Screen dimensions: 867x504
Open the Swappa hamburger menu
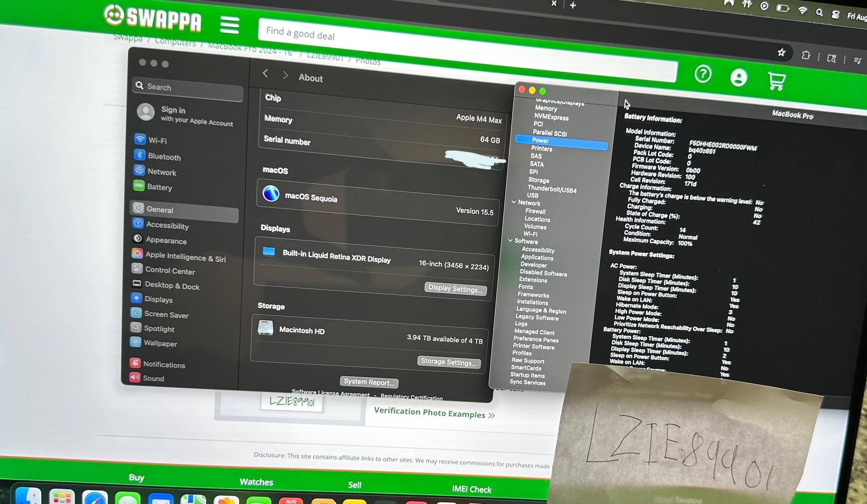click(230, 25)
